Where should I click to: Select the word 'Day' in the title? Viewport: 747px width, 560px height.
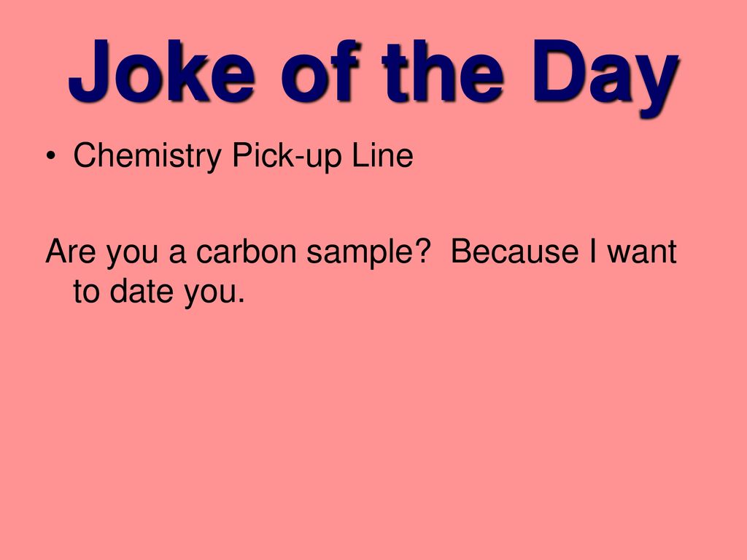click(x=605, y=79)
